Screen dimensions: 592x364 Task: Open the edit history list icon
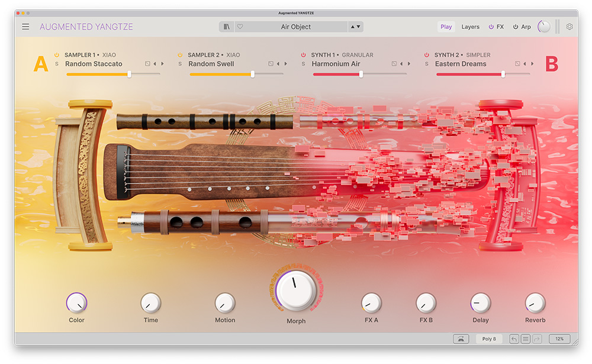[x=526, y=339]
